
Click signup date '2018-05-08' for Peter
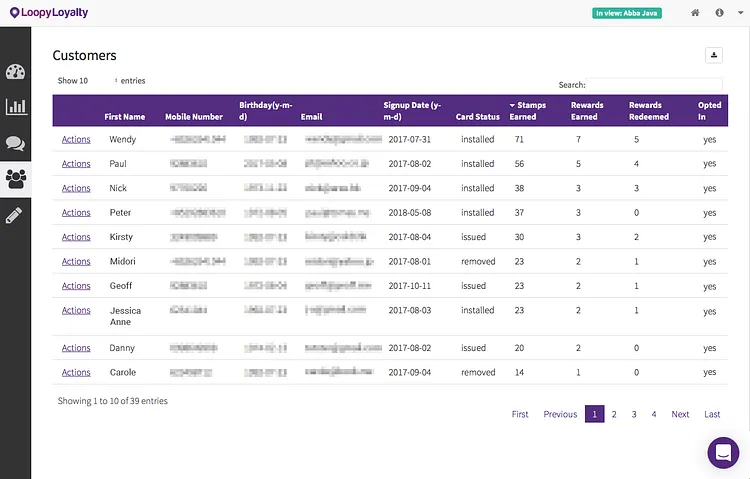410,212
